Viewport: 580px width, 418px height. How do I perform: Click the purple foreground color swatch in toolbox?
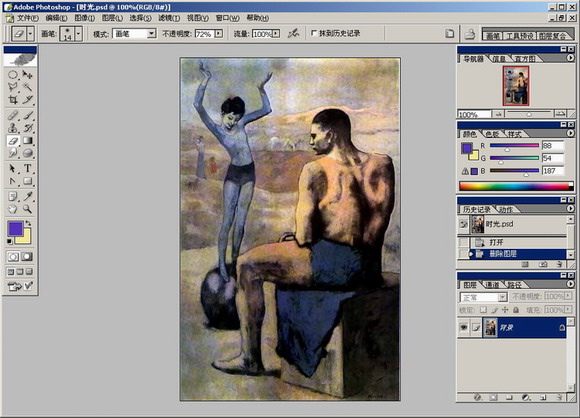click(15, 229)
